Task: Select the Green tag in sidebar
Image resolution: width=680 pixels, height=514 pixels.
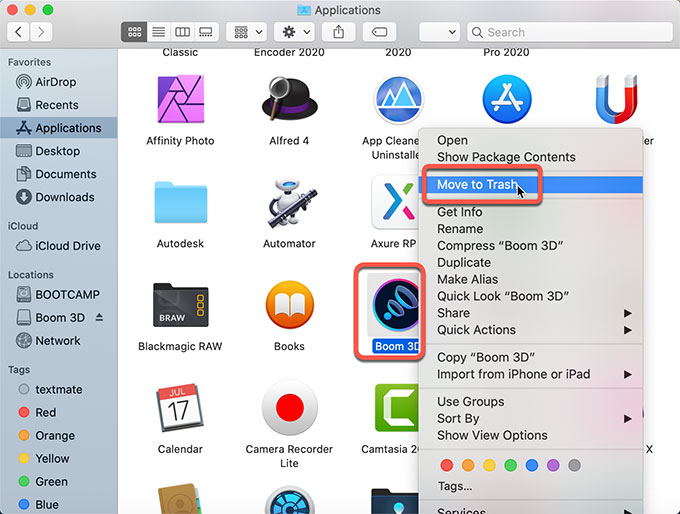Action: click(x=59, y=481)
